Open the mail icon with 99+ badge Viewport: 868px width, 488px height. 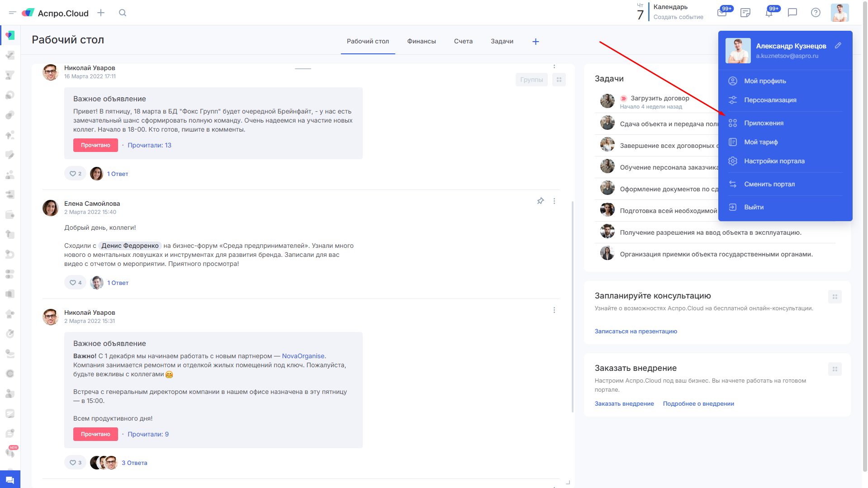(722, 12)
